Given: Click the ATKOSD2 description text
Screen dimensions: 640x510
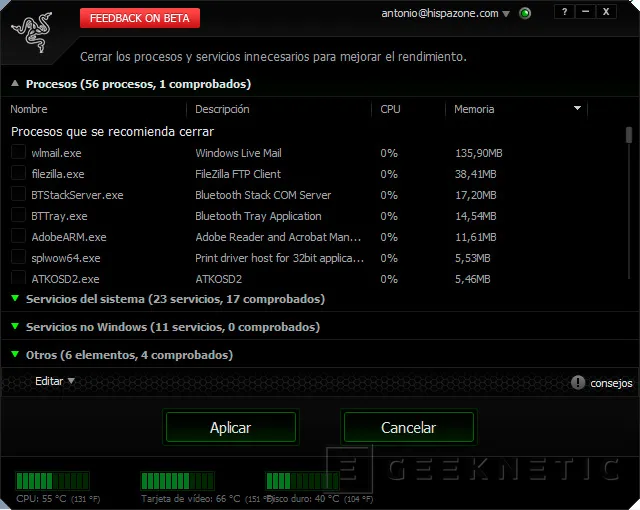Looking at the screenshot, I should 218,279.
